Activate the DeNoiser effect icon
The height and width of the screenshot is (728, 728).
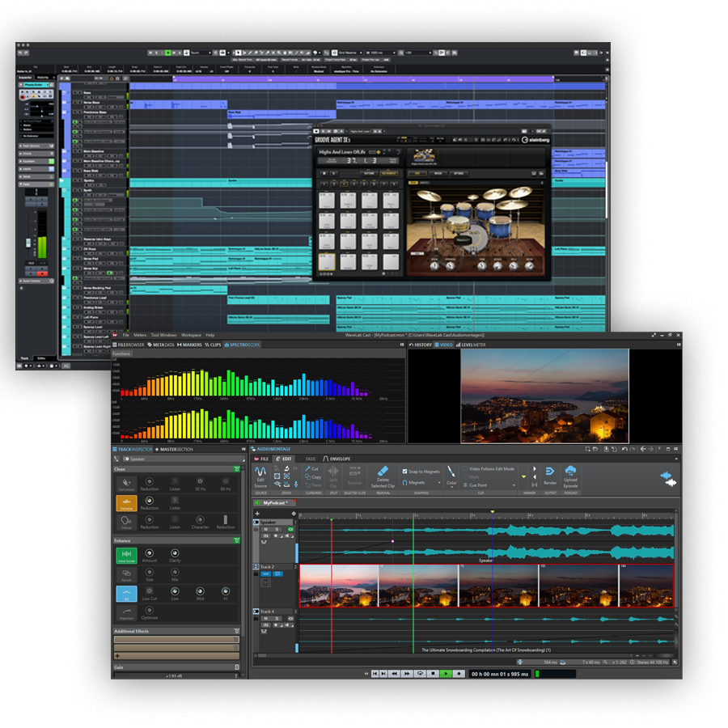pos(125,502)
